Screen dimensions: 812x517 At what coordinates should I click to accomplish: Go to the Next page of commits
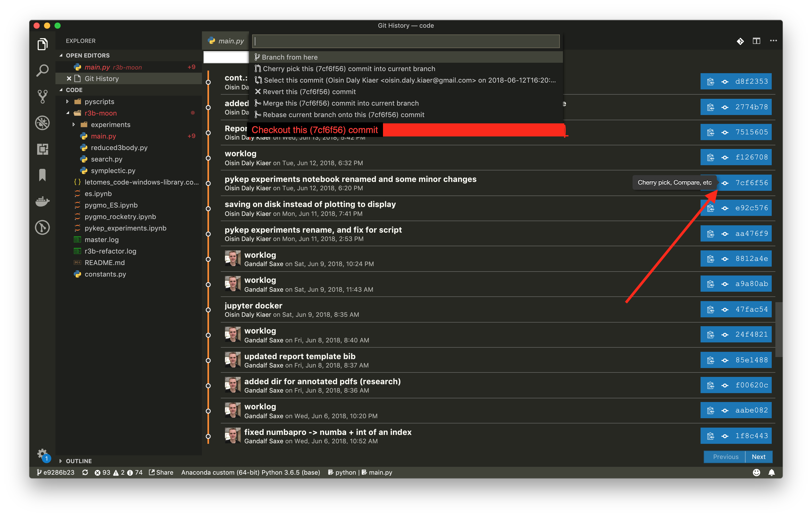(758, 457)
